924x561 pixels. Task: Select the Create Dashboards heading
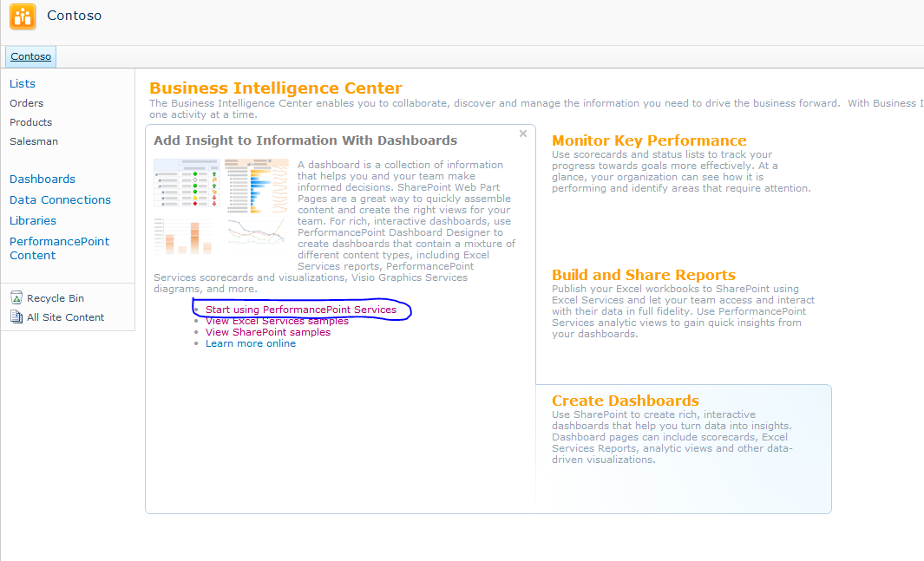(x=626, y=401)
